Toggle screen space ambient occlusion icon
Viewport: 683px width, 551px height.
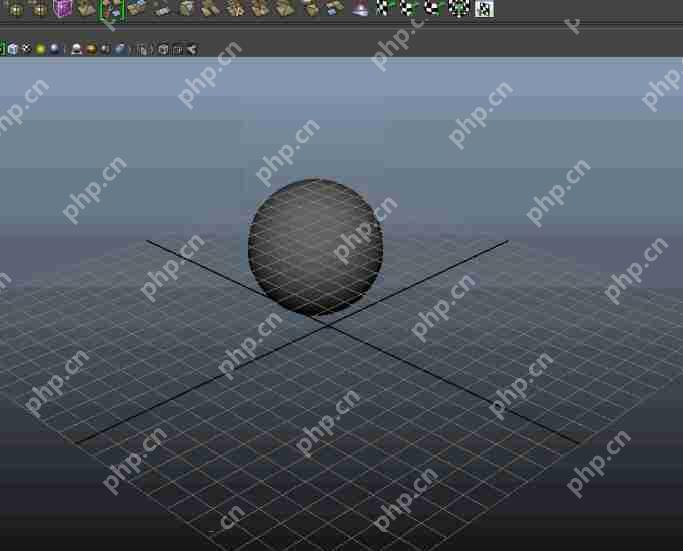[x=77, y=49]
